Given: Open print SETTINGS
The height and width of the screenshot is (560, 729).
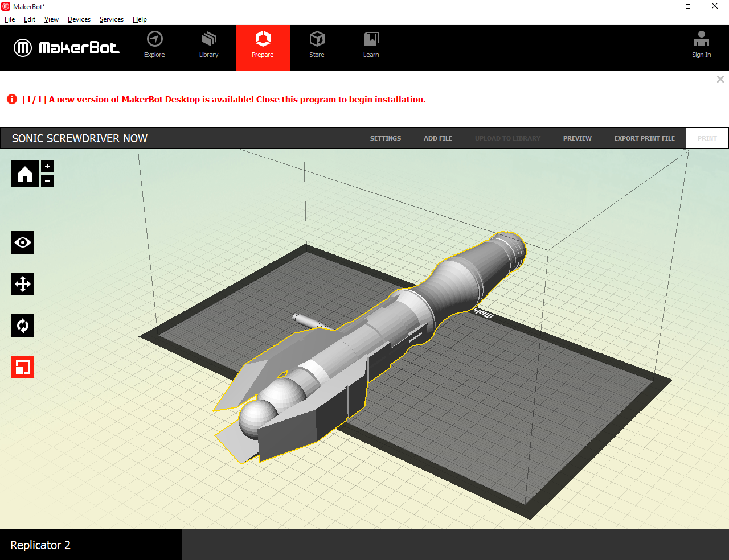Looking at the screenshot, I should pyautogui.click(x=386, y=138).
